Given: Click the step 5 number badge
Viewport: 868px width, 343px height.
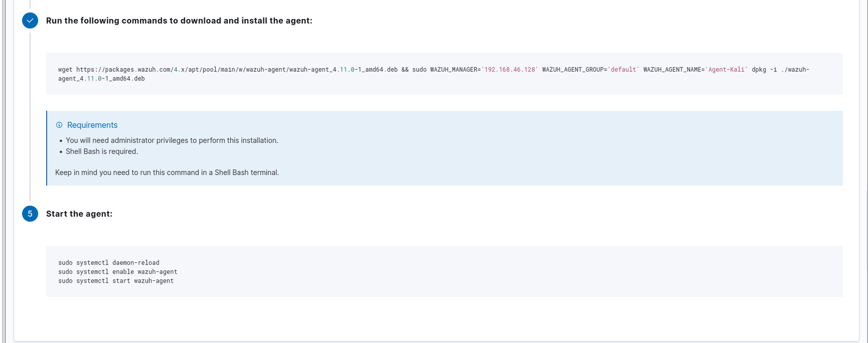Looking at the screenshot, I should click(x=30, y=214).
